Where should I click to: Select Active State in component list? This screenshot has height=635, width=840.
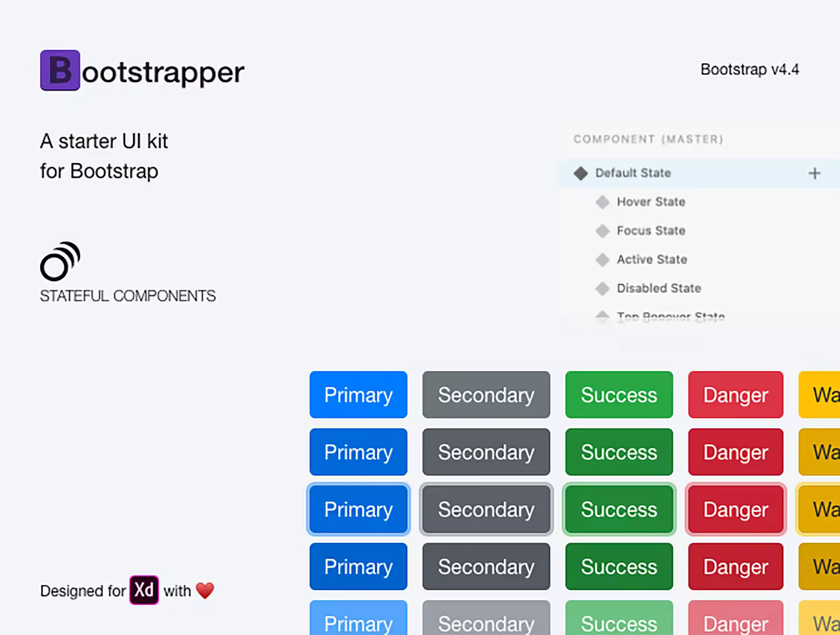(652, 260)
